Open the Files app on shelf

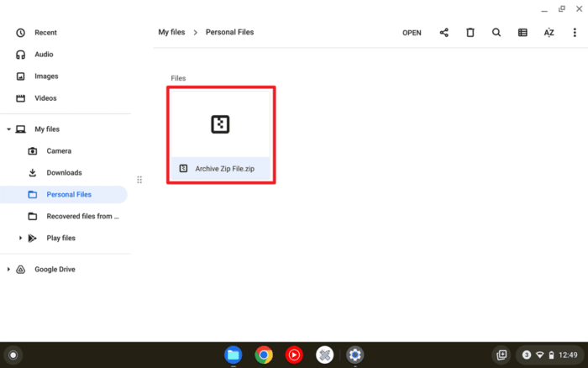(x=234, y=355)
